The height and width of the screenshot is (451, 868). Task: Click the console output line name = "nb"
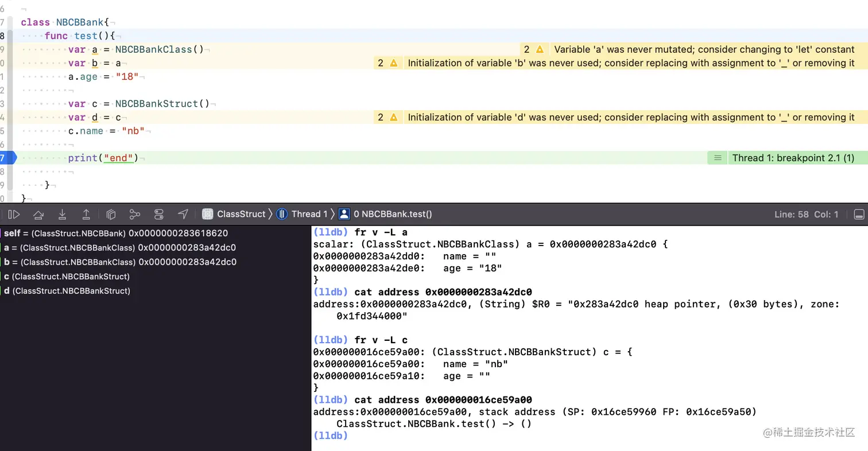coord(410,364)
